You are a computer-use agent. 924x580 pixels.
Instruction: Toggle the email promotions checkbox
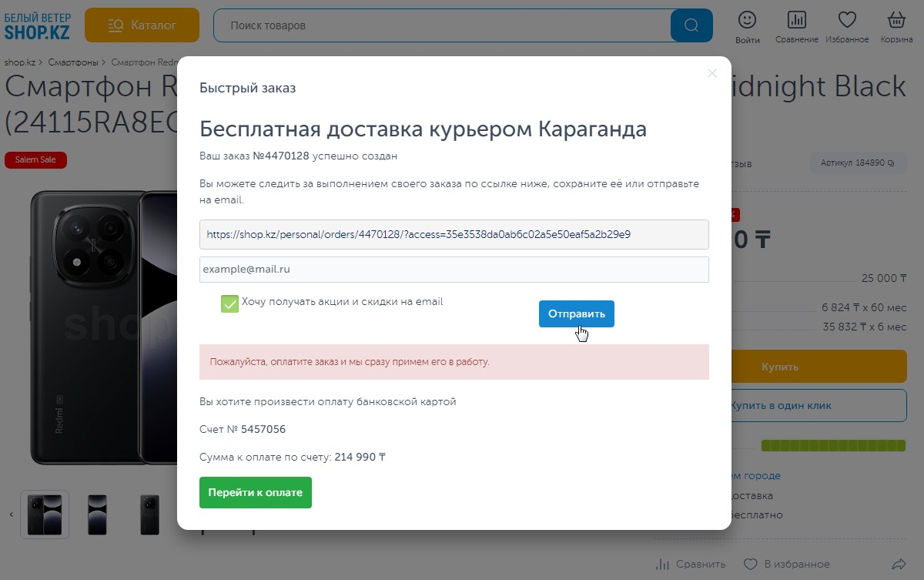229,303
